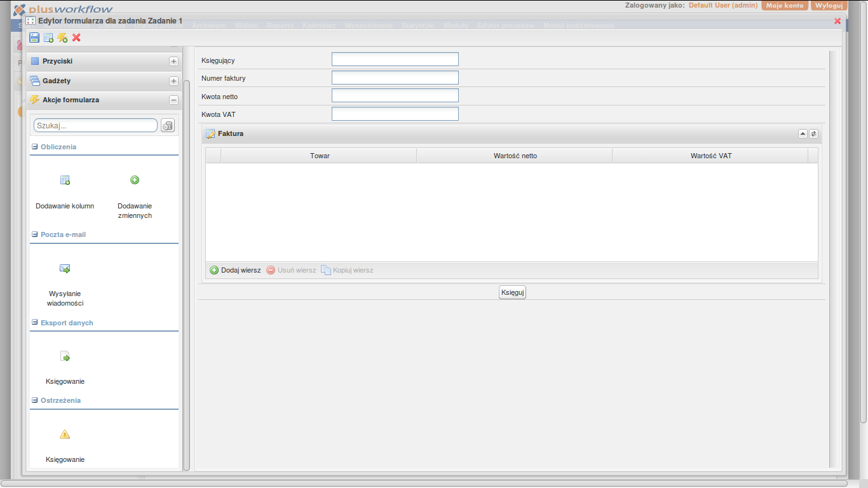Click the Gadżety panel icon
This screenshot has height=488, width=868.
[x=35, y=81]
